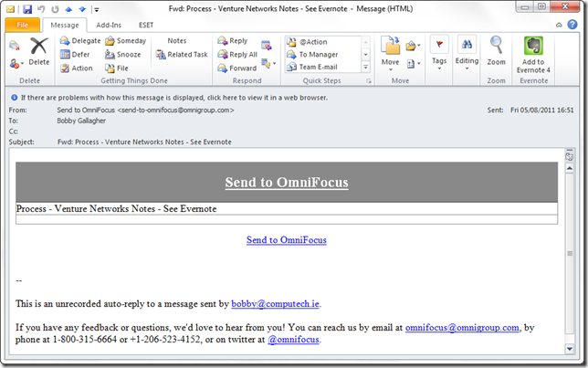Click the Delegate button
Image resolution: width=588 pixels, height=368 pixels.
click(x=80, y=41)
